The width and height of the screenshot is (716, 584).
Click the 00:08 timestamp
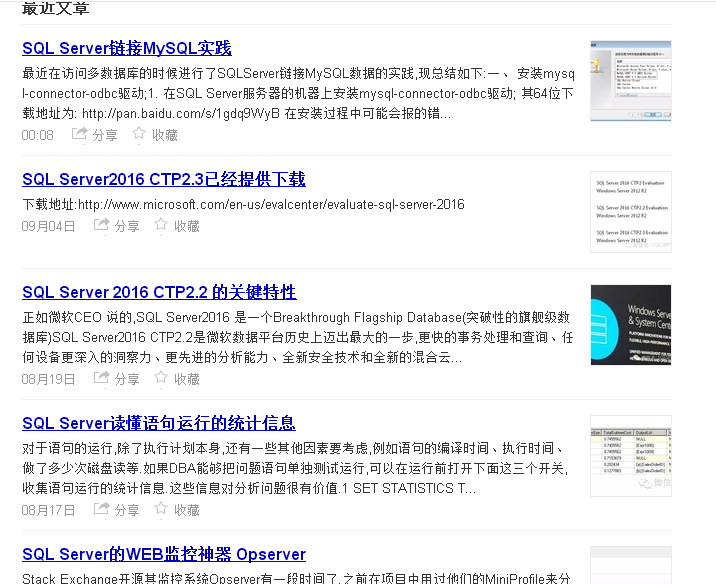pos(37,135)
